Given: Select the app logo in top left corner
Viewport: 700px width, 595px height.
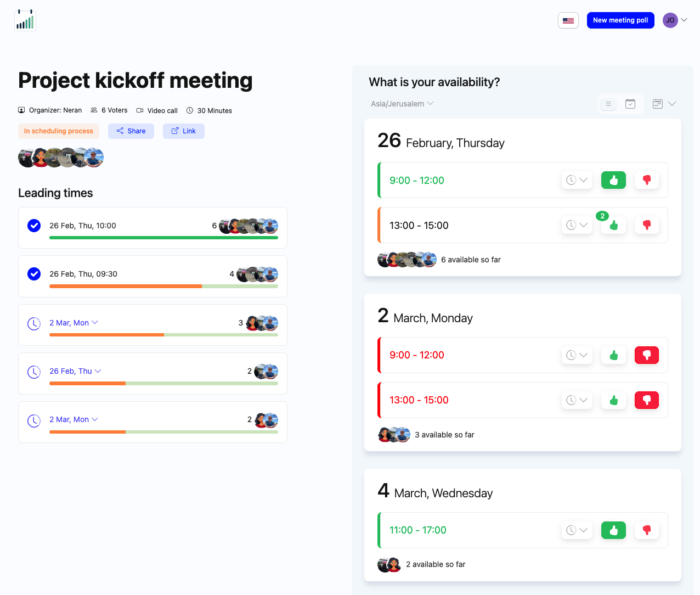Looking at the screenshot, I should 25,19.
